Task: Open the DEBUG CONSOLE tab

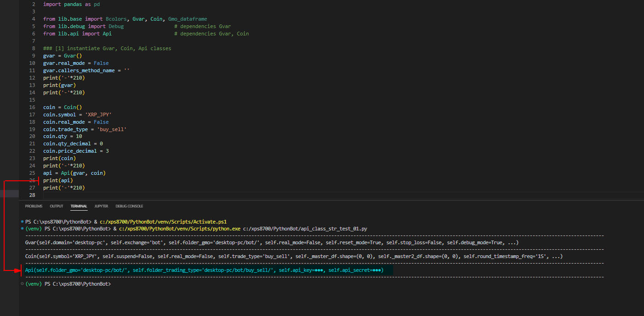Action: click(129, 206)
